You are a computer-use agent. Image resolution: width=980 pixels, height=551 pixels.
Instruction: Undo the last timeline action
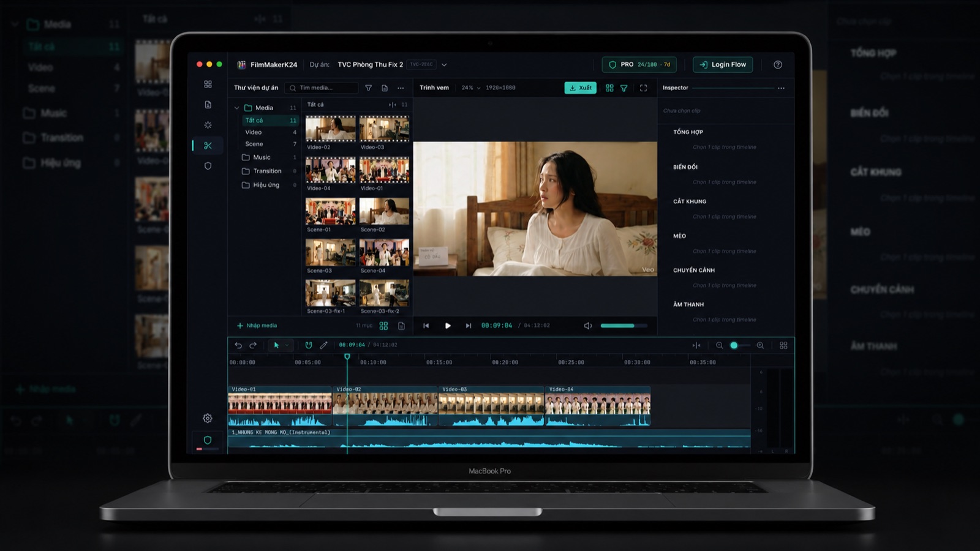[238, 345]
